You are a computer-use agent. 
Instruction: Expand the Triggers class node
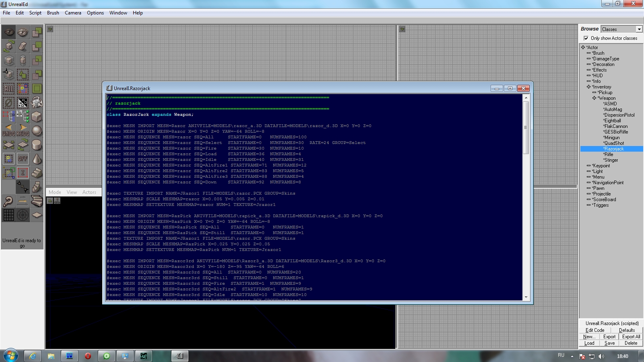pos(588,205)
